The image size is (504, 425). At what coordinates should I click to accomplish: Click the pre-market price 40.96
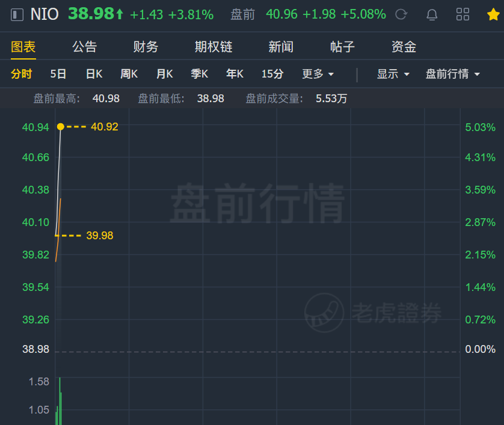click(281, 14)
